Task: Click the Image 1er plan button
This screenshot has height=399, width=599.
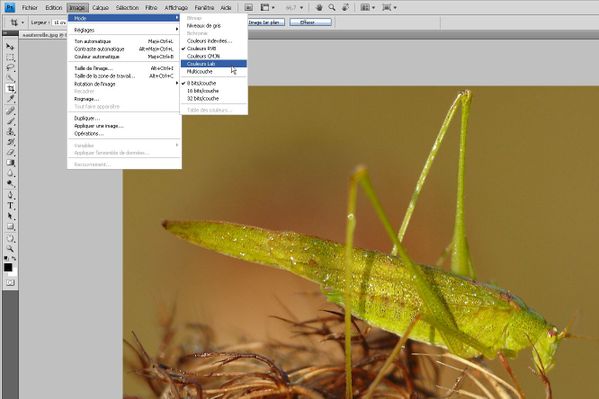Action: (x=266, y=23)
